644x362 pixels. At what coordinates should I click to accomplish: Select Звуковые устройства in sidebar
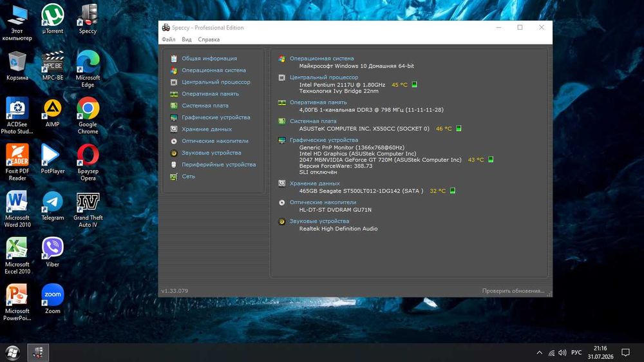(211, 153)
